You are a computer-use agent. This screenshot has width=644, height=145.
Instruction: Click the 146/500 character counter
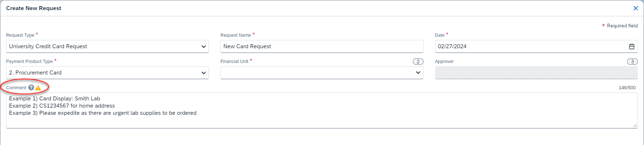click(x=627, y=88)
